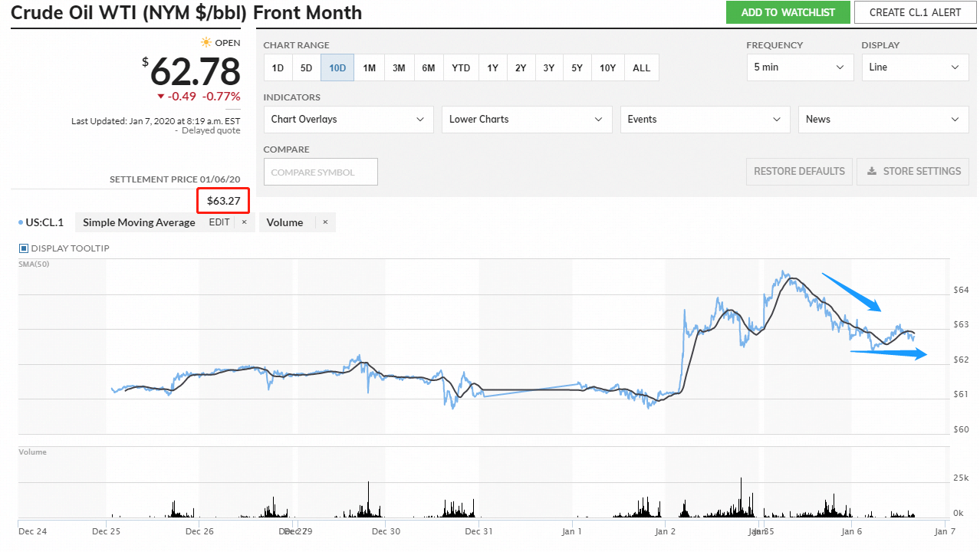Select the 1D chart range
Image resolution: width=980 pixels, height=552 pixels.
point(278,67)
